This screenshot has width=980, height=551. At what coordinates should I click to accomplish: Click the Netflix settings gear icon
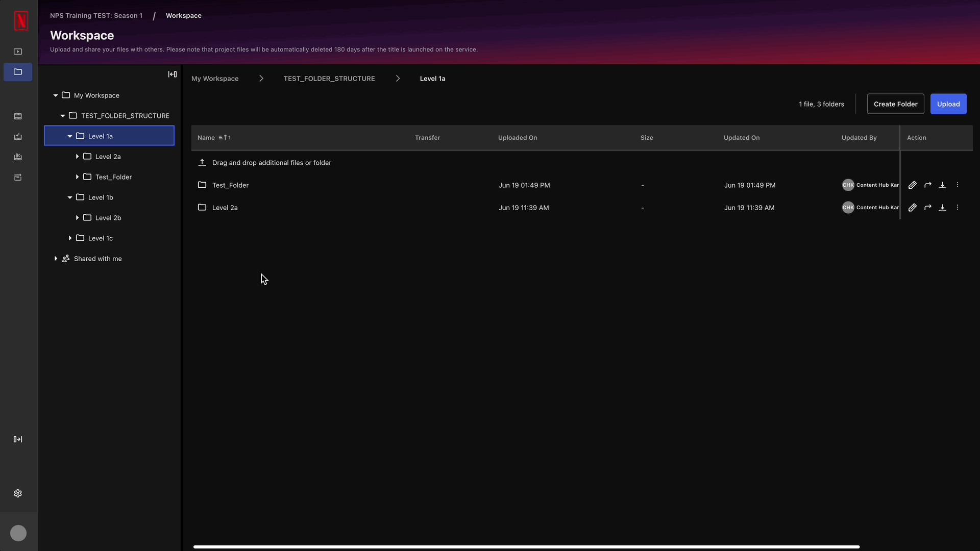[18, 494]
